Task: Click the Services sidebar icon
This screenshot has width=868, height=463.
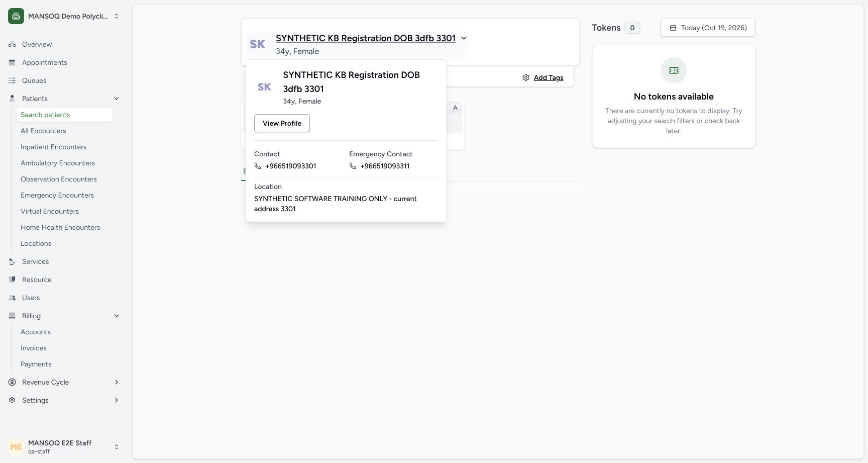Action: [12, 261]
